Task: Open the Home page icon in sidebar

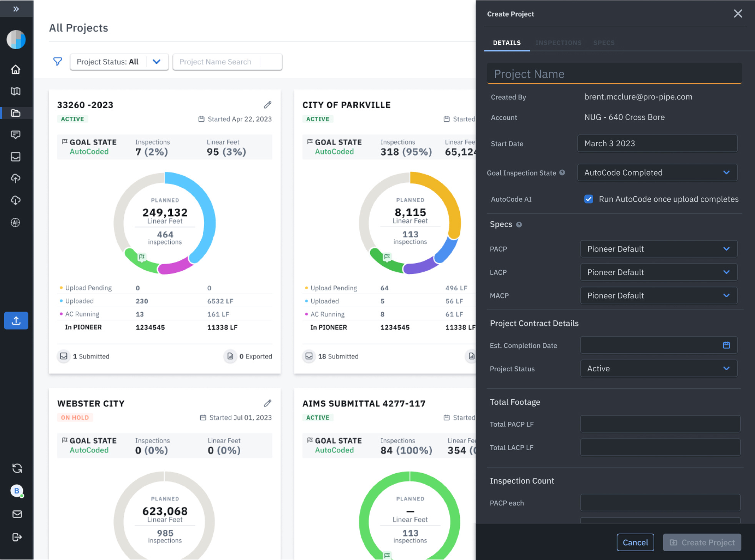Action: point(15,70)
